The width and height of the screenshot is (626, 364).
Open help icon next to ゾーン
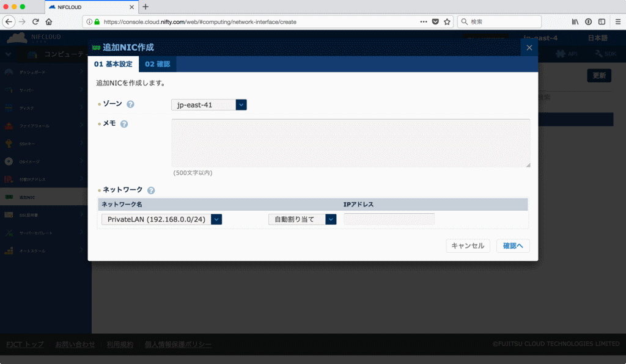click(131, 104)
